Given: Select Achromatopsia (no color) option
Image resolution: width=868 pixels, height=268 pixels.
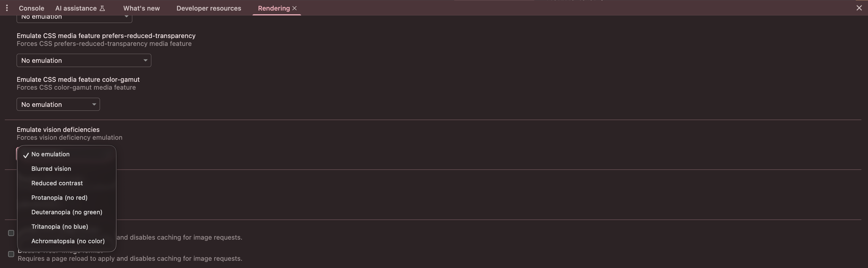Looking at the screenshot, I should coord(68,241).
